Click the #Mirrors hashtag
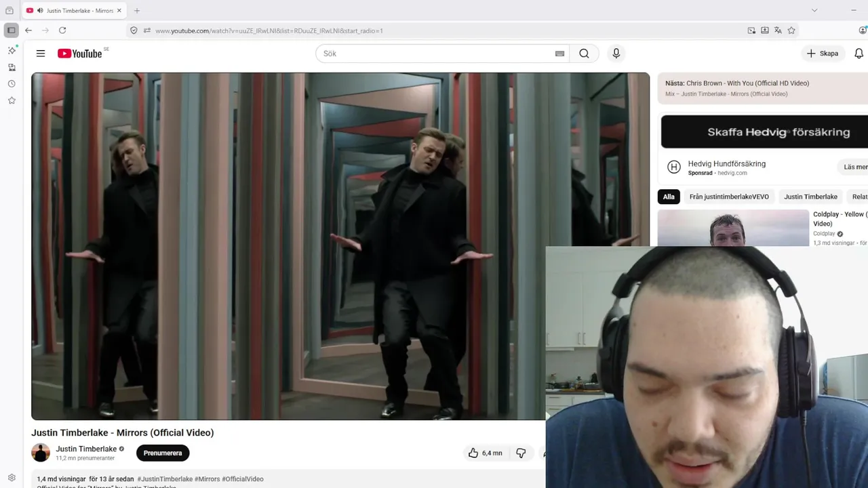Image resolution: width=868 pixels, height=488 pixels. click(x=207, y=479)
